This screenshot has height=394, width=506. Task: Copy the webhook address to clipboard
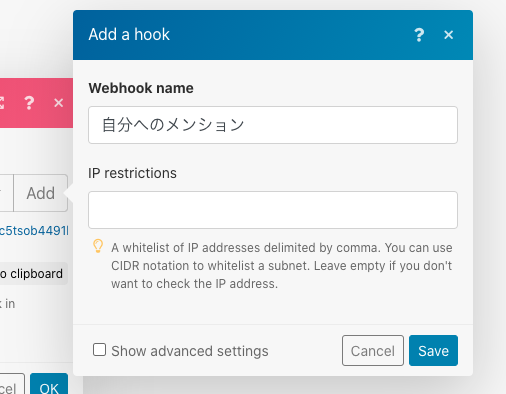tap(33, 274)
